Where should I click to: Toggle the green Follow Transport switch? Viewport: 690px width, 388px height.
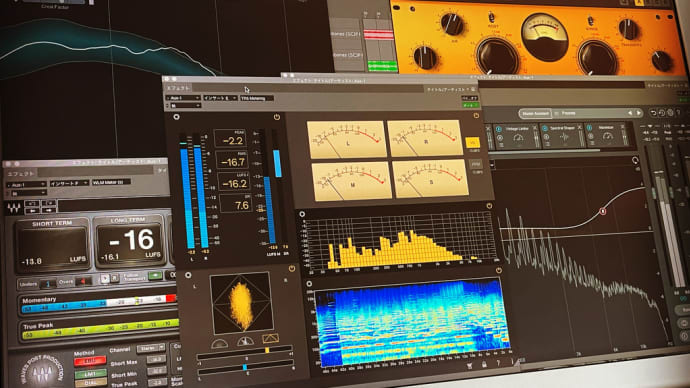tap(155, 275)
